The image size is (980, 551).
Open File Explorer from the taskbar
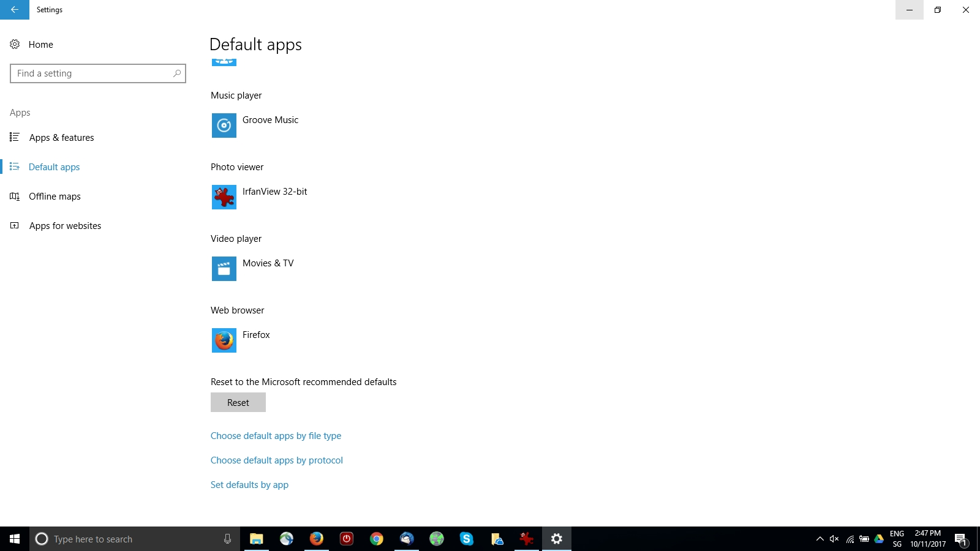(x=257, y=539)
